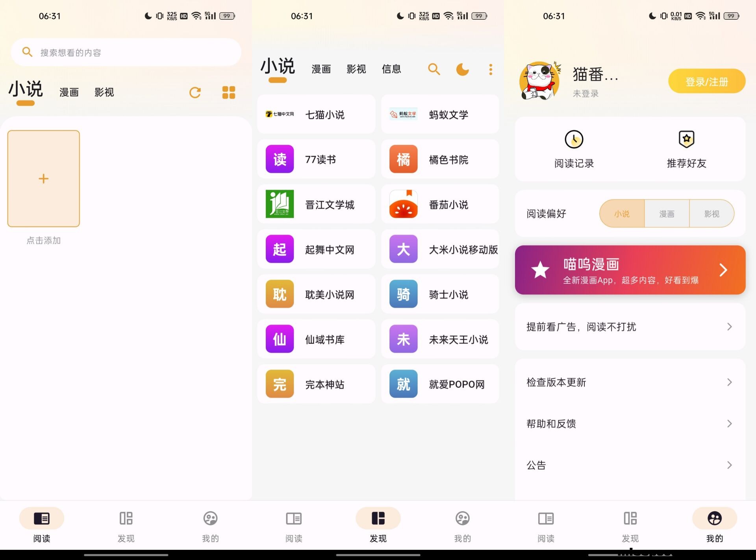Viewport: 756px width, 560px height.
Task: Open 七猫小说 source
Action: pyautogui.click(x=316, y=114)
